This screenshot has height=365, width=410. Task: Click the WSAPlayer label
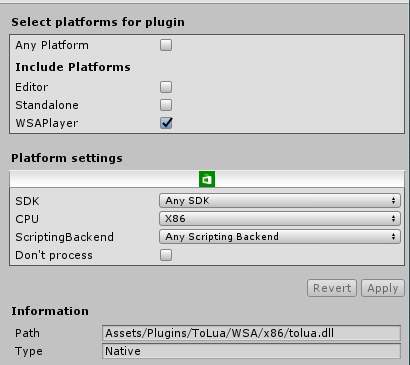tap(47, 123)
